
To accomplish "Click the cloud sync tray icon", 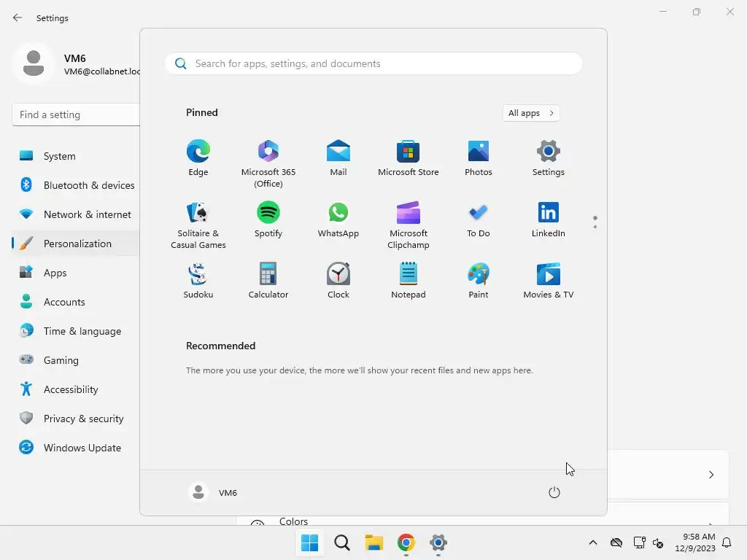I will click(x=616, y=542).
